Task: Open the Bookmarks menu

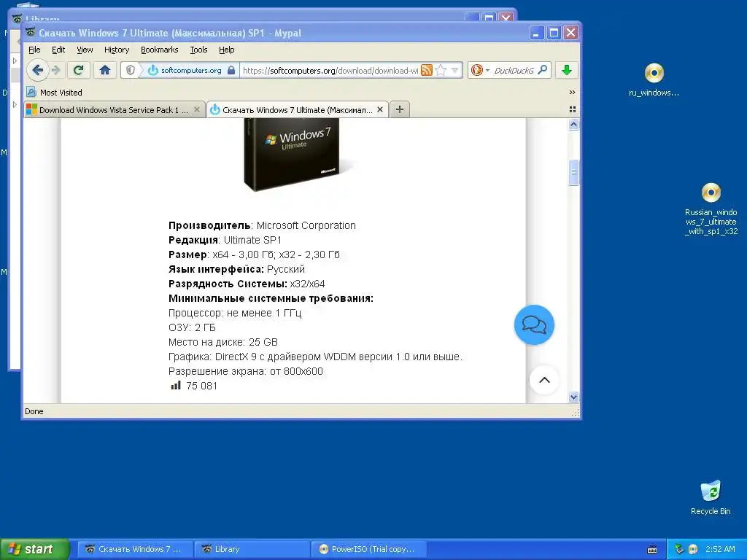Action: tap(159, 50)
